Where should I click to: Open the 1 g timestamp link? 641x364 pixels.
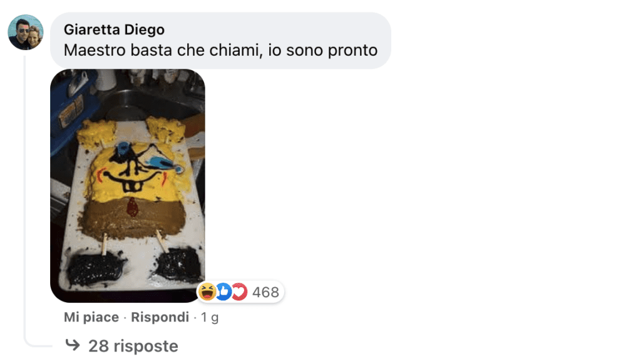point(209,317)
